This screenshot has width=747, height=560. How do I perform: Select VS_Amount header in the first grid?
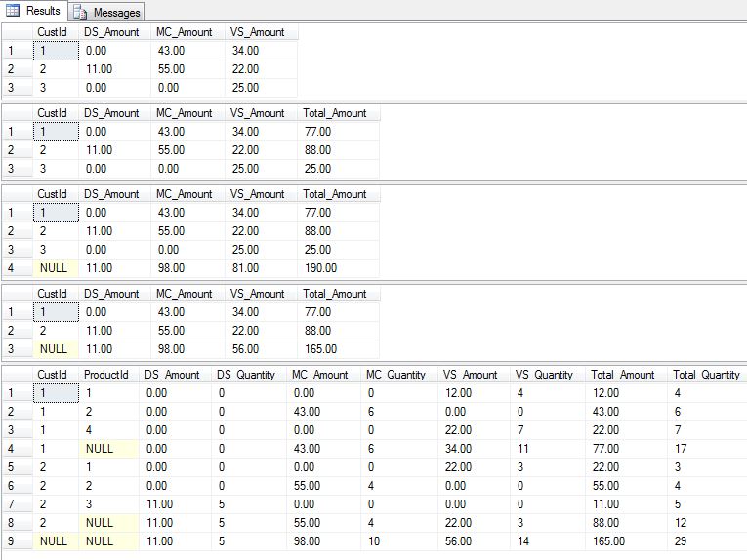[261, 32]
